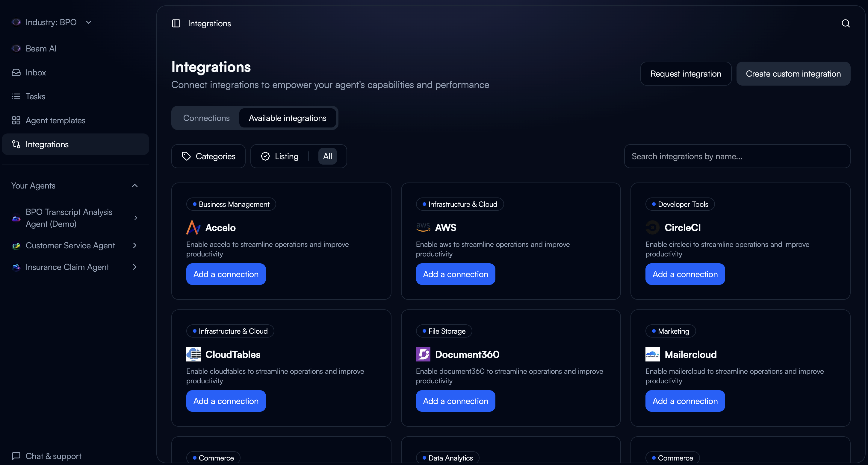Click the CloudTables logo icon

click(x=193, y=354)
